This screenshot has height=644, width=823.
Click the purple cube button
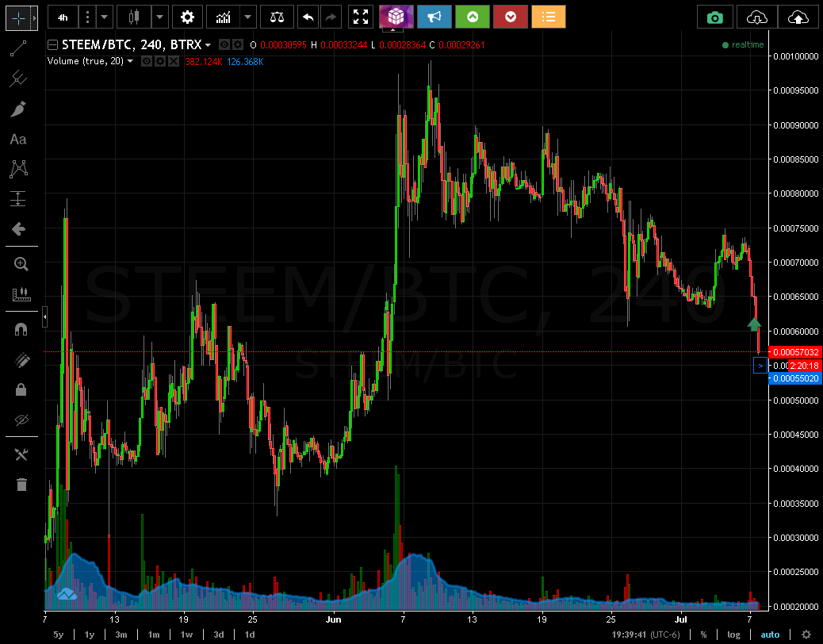396,17
